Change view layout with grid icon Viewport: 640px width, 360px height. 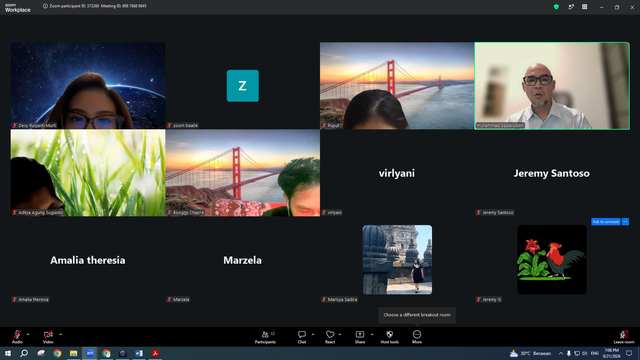(x=584, y=7)
